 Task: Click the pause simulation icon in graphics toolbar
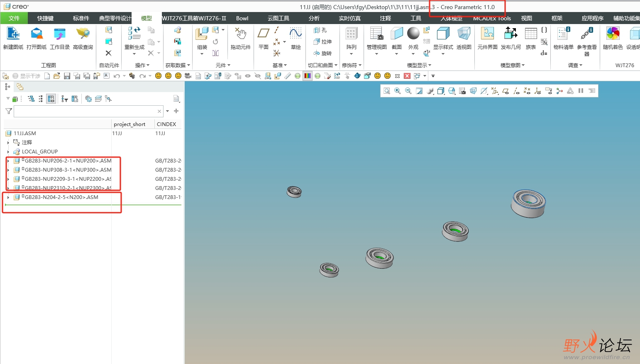point(581,91)
